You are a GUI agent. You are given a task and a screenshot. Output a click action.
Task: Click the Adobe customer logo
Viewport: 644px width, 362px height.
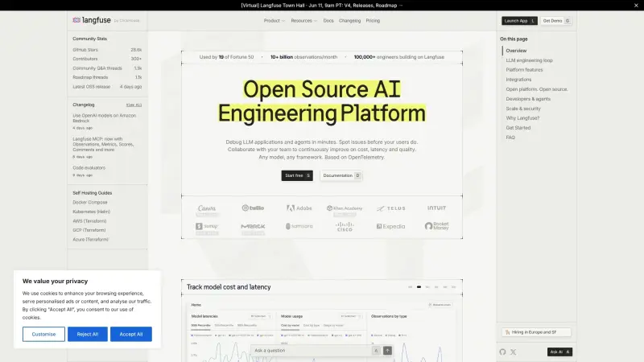[x=299, y=208]
